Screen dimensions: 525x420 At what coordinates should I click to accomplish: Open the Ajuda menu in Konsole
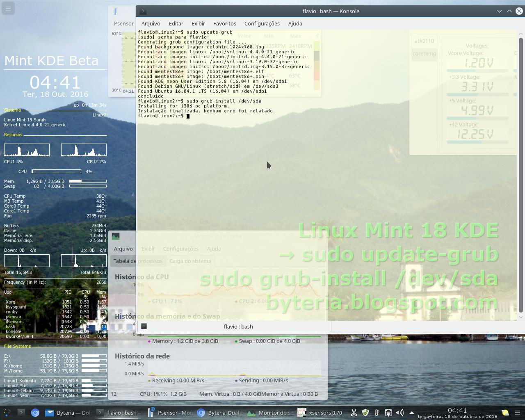click(x=295, y=23)
